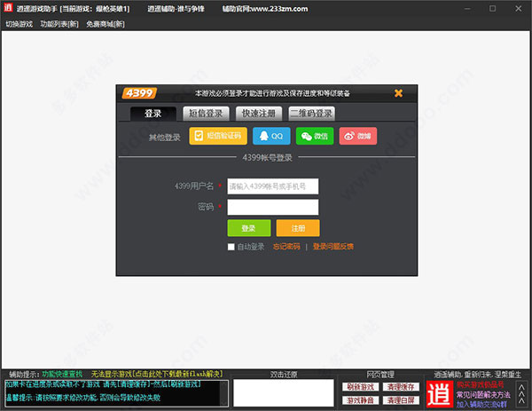Click the triple-chevron collapse arrows at bottom right

pos(522,394)
